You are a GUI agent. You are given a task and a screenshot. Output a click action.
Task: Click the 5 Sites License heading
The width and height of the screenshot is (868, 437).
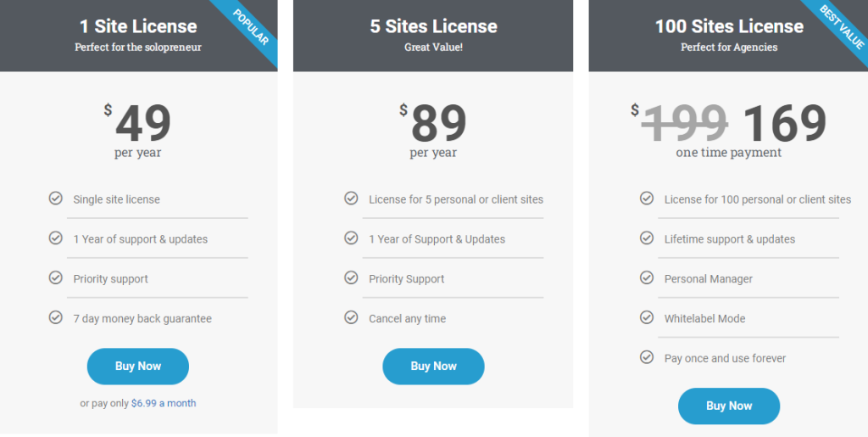(x=433, y=26)
